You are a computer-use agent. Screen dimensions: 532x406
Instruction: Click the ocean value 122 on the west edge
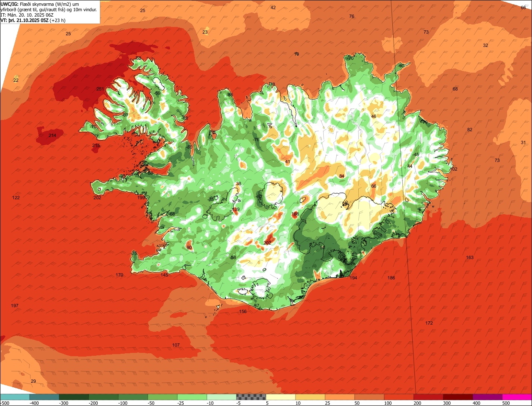tap(16, 198)
